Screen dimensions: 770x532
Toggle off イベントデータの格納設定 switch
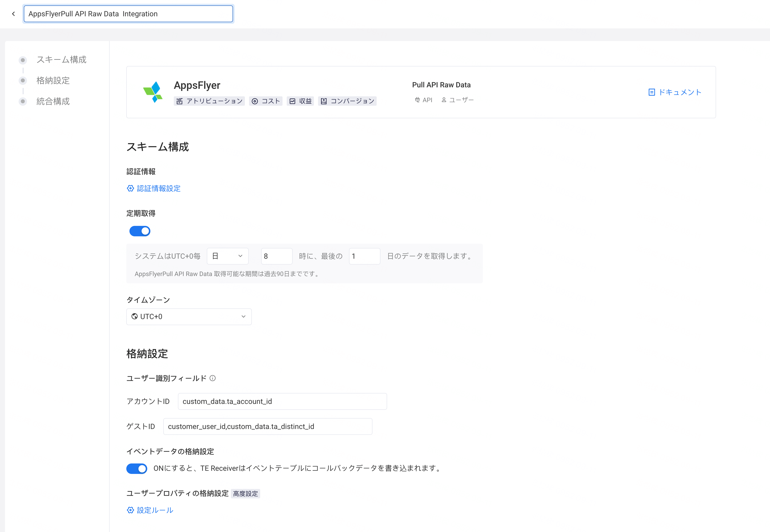(137, 468)
